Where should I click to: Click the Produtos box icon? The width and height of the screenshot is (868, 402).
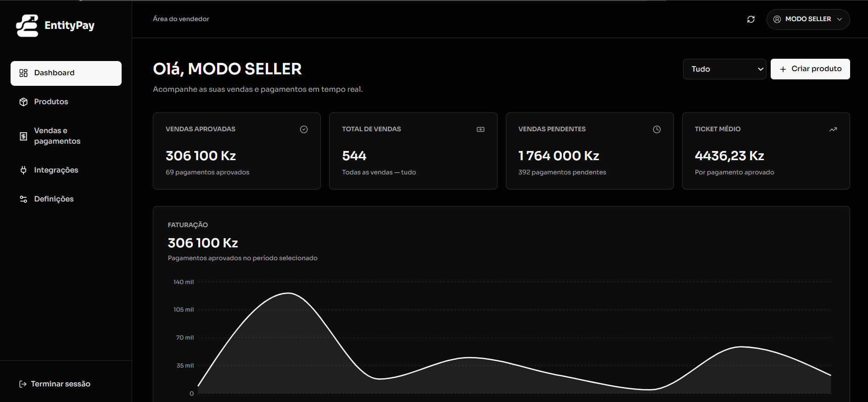click(23, 102)
